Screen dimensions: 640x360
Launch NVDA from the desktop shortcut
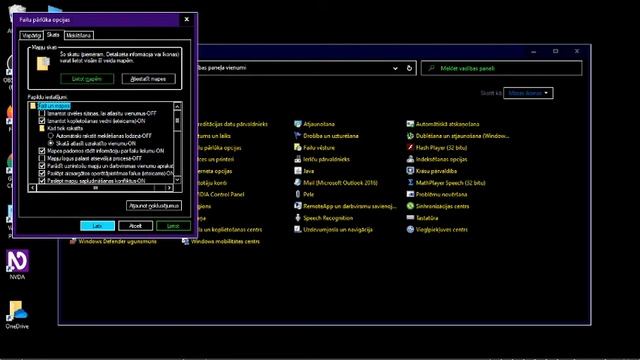coord(17,264)
